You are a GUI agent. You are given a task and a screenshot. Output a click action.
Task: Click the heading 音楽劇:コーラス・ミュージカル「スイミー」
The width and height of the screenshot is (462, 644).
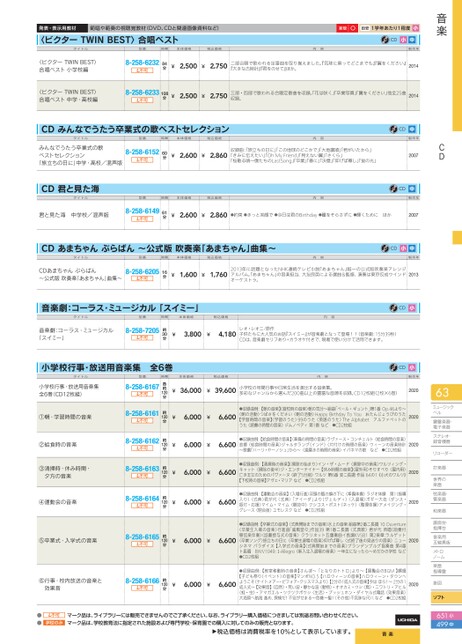pos(120,308)
